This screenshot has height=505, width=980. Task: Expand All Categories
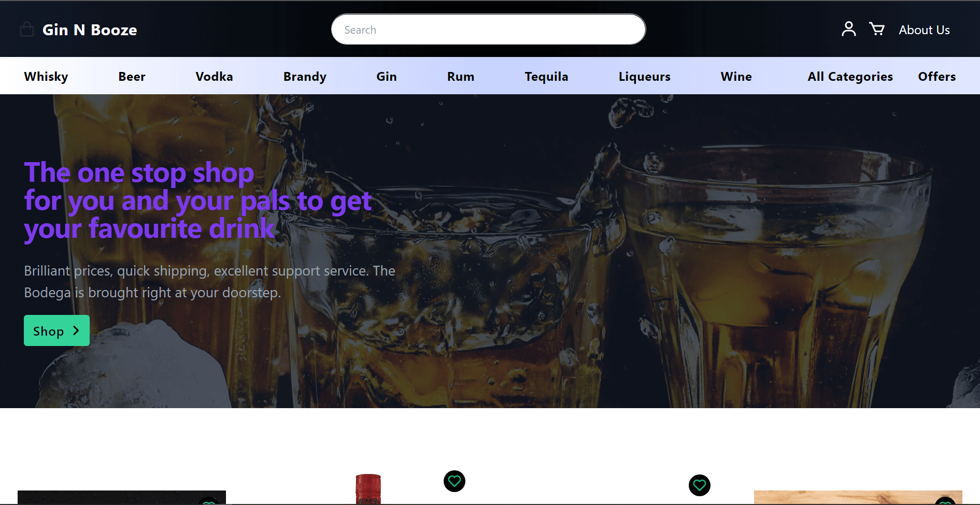[x=850, y=77]
